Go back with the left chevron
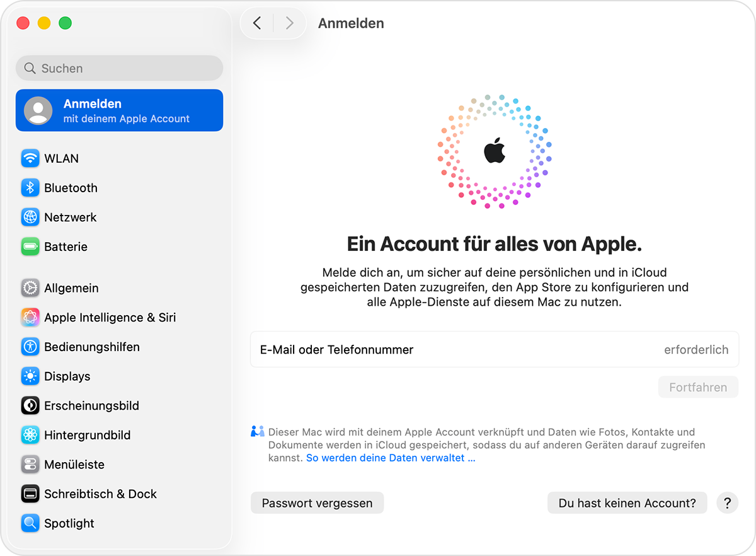The image size is (756, 556). [x=257, y=23]
